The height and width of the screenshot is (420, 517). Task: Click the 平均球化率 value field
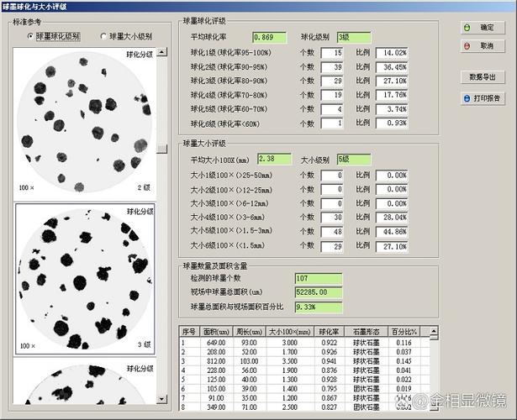point(269,37)
